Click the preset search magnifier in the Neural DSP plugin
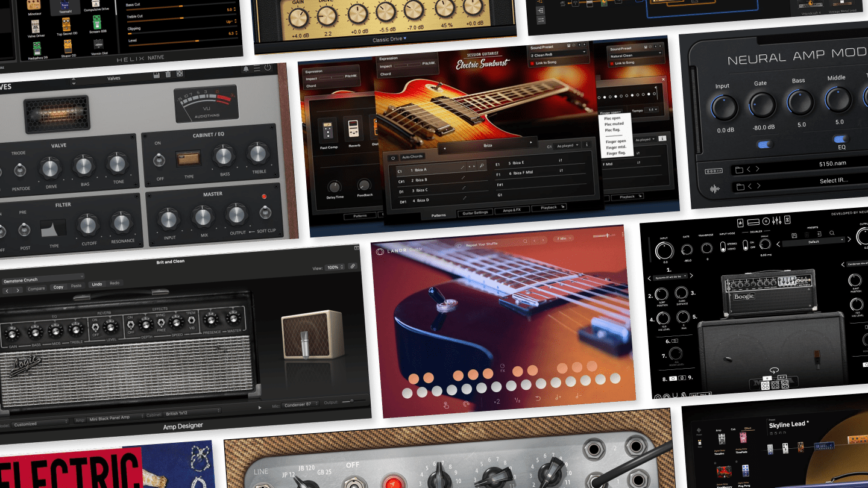 [832, 233]
